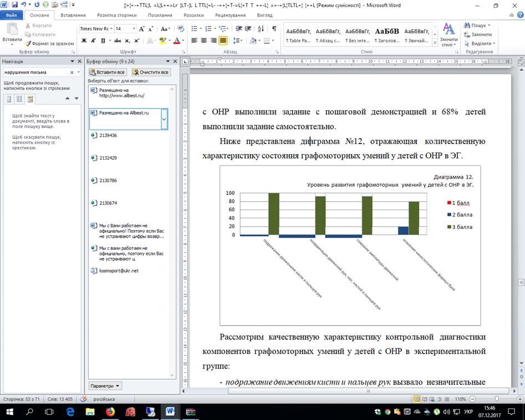
Task: Open Firefox from the Windows taskbar
Action: (x=110, y=412)
